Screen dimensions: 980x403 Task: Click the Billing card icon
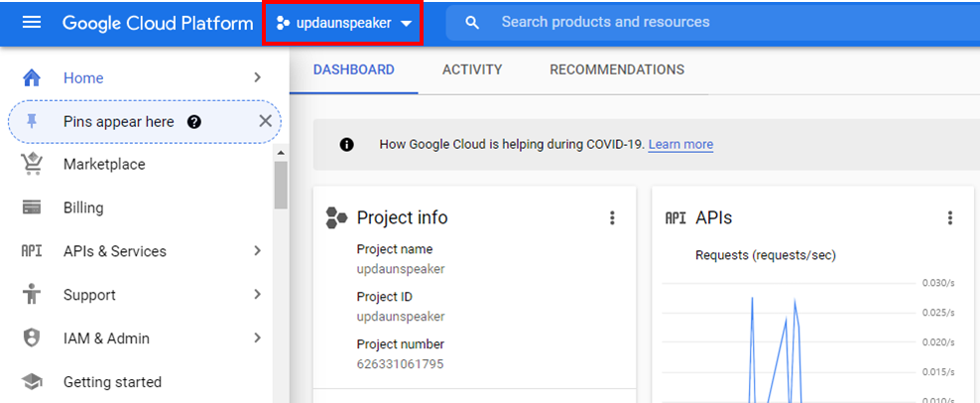[x=32, y=207]
